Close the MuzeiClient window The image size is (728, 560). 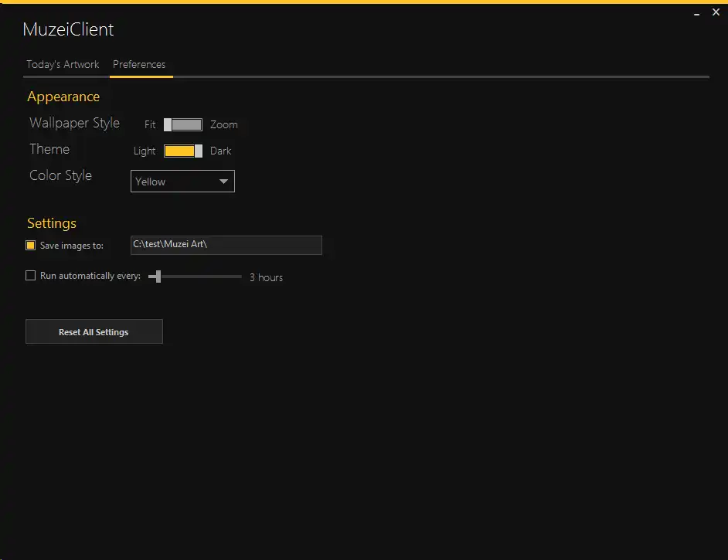(x=716, y=12)
